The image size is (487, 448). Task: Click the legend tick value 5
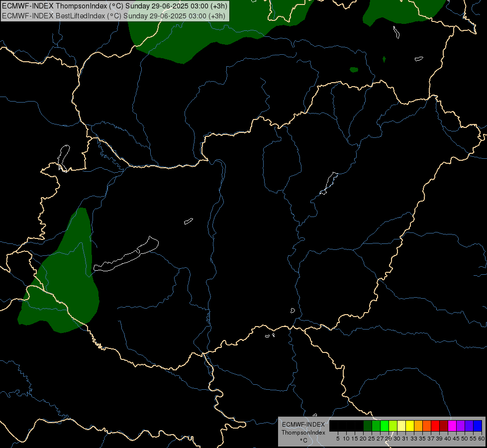(x=338, y=439)
